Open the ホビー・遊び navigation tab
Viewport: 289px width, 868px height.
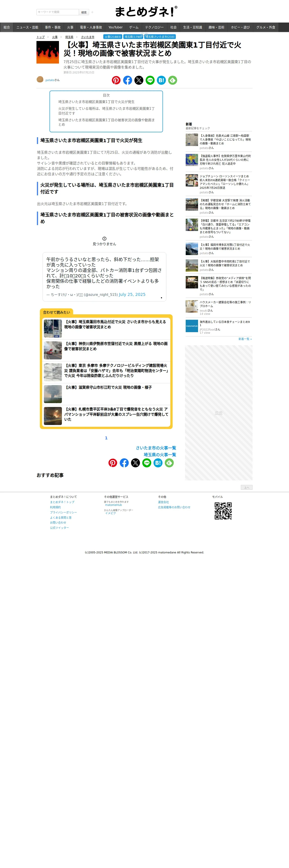240,27
